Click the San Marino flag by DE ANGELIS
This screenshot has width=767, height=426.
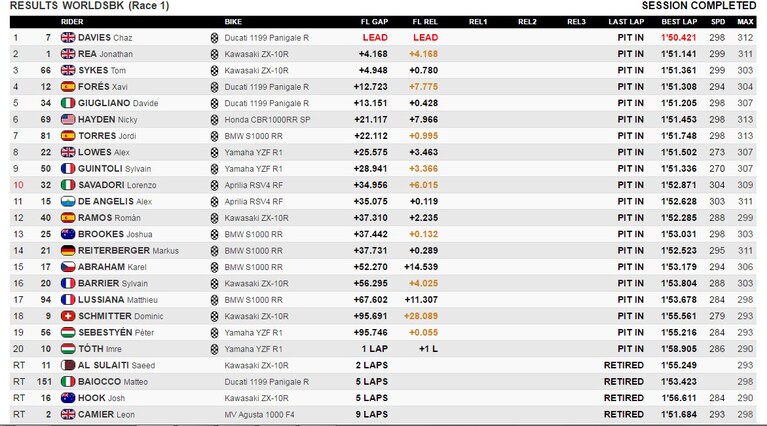tap(68, 202)
